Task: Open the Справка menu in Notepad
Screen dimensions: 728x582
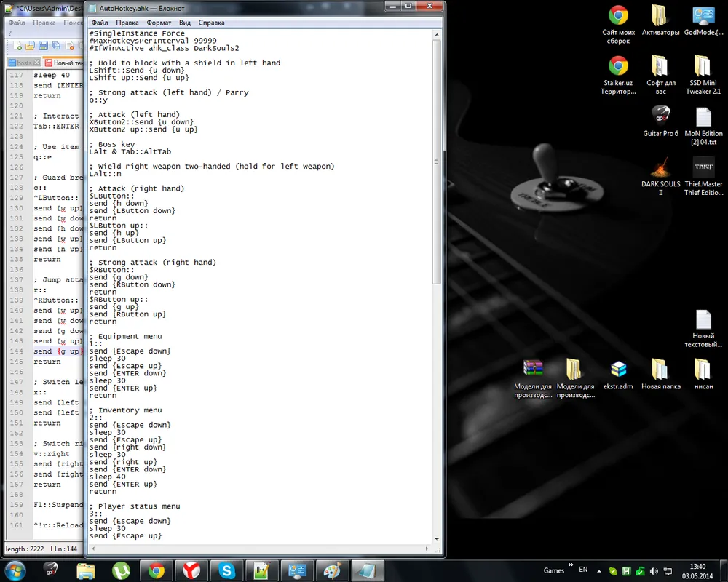Action: (x=211, y=23)
